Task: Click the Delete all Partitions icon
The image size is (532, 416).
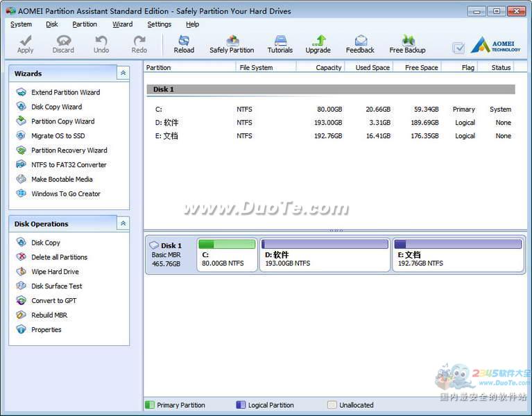Action: pyautogui.click(x=21, y=257)
